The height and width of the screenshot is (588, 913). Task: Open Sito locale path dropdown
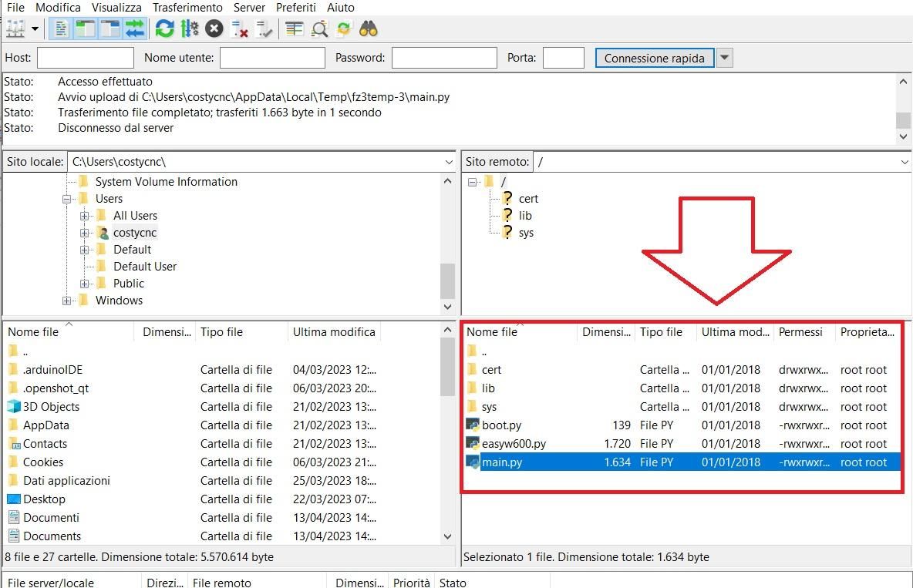[449, 162]
